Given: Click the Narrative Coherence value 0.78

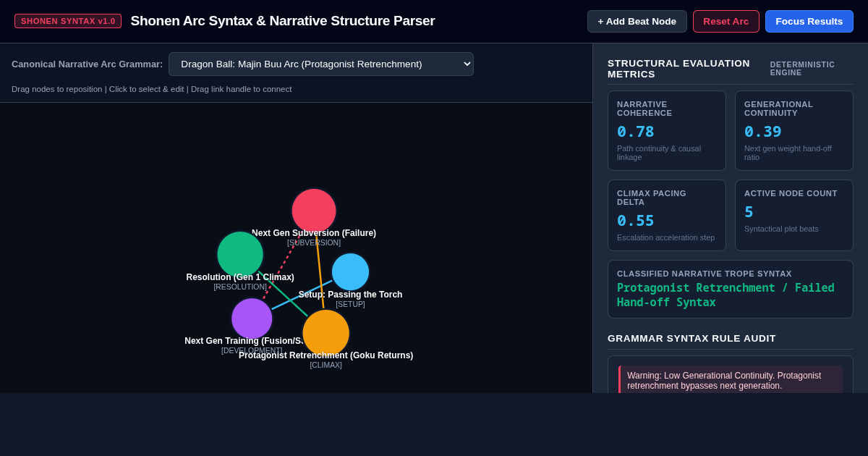Looking at the screenshot, I should pyautogui.click(x=636, y=132).
